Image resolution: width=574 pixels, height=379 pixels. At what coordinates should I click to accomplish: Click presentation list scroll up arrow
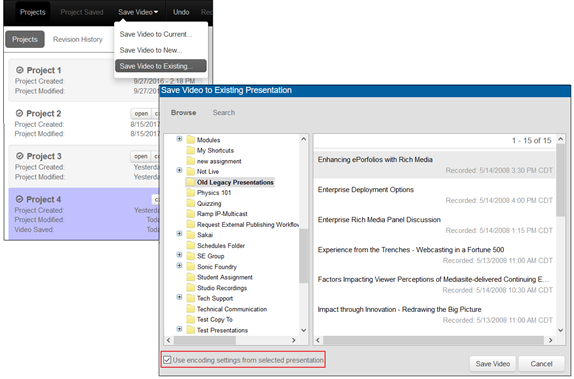[x=560, y=139]
